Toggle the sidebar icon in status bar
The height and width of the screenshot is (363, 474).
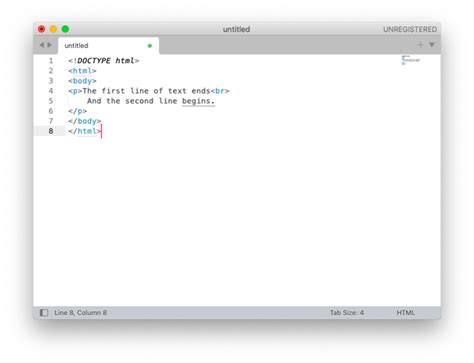tap(44, 313)
